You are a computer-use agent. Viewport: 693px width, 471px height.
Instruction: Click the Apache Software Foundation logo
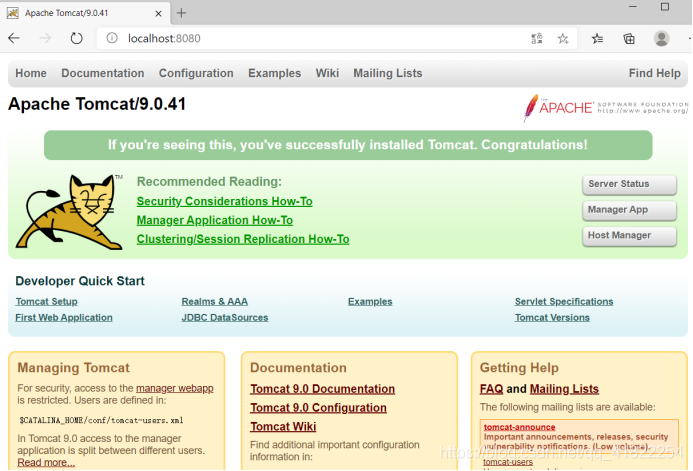pos(605,107)
